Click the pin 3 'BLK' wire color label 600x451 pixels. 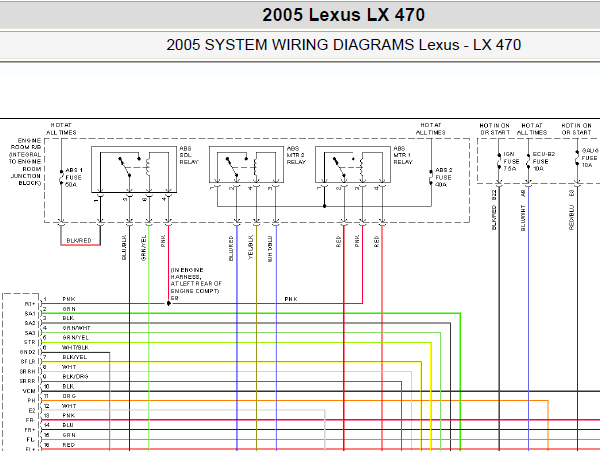pos(68,318)
